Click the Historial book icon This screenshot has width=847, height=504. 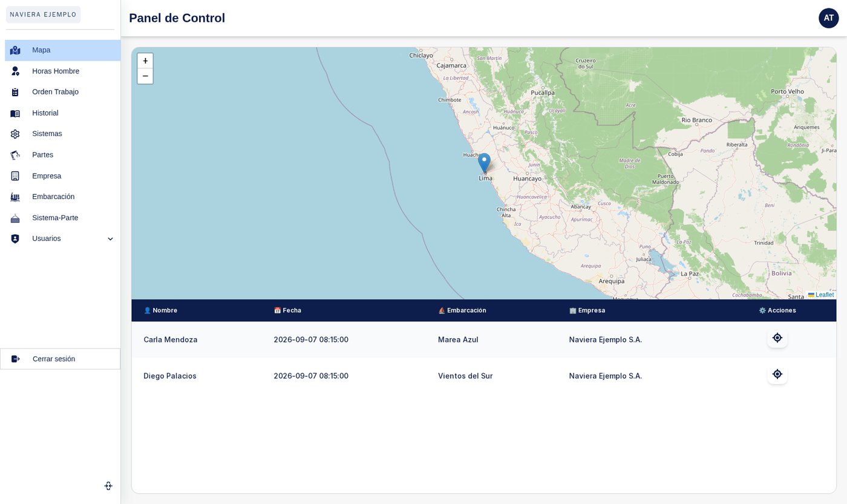pyautogui.click(x=15, y=113)
